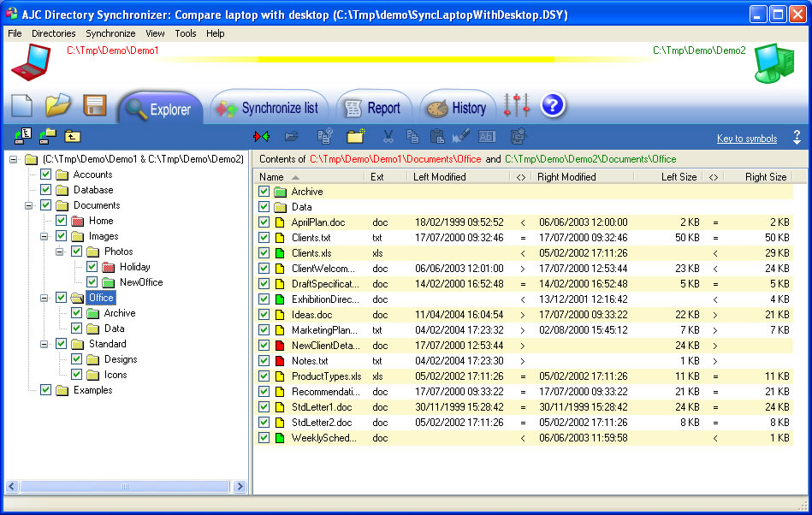Toggle the Database folder checkbox
812x515 pixels.
coord(46,190)
